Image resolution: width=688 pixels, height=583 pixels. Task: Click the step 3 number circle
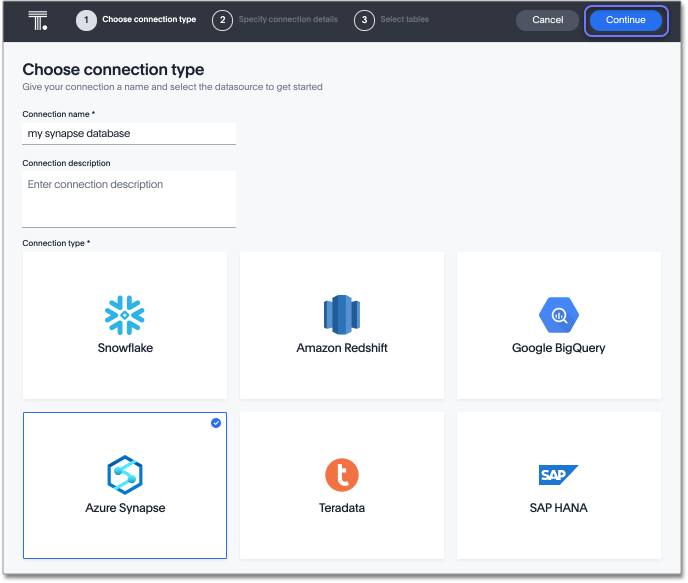pyautogui.click(x=364, y=20)
